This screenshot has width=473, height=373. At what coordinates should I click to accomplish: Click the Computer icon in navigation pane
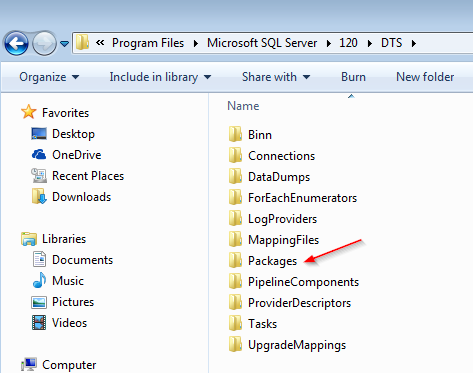tap(29, 364)
